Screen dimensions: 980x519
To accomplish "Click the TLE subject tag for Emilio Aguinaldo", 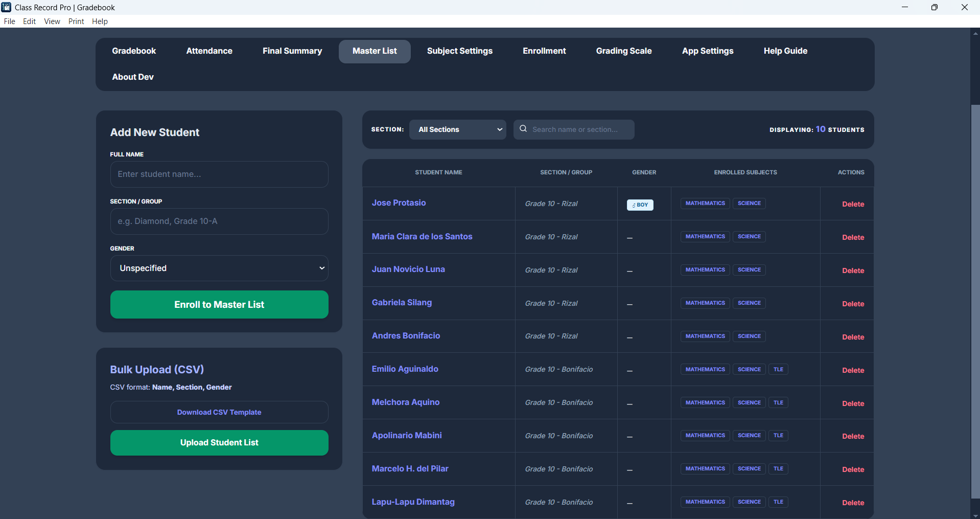I will pyautogui.click(x=778, y=369).
